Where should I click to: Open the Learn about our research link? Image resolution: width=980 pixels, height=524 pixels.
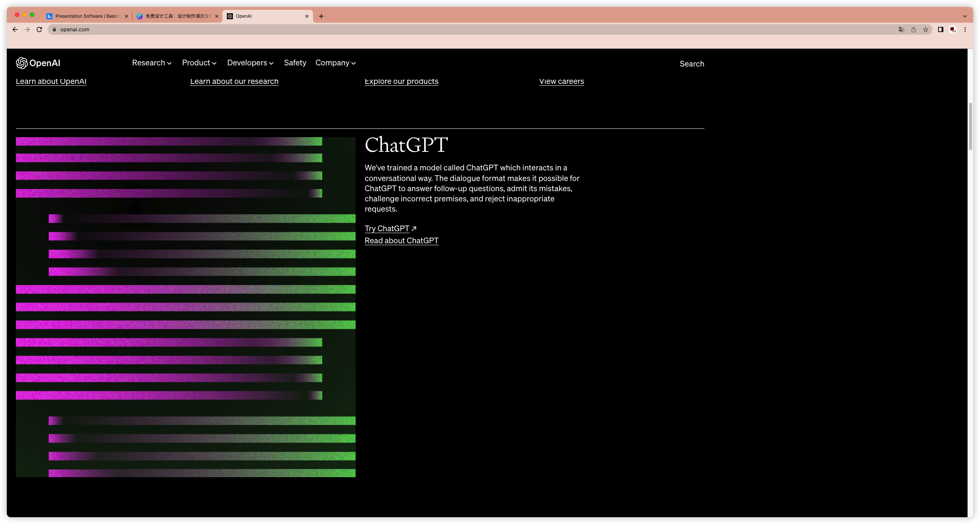[x=234, y=81]
